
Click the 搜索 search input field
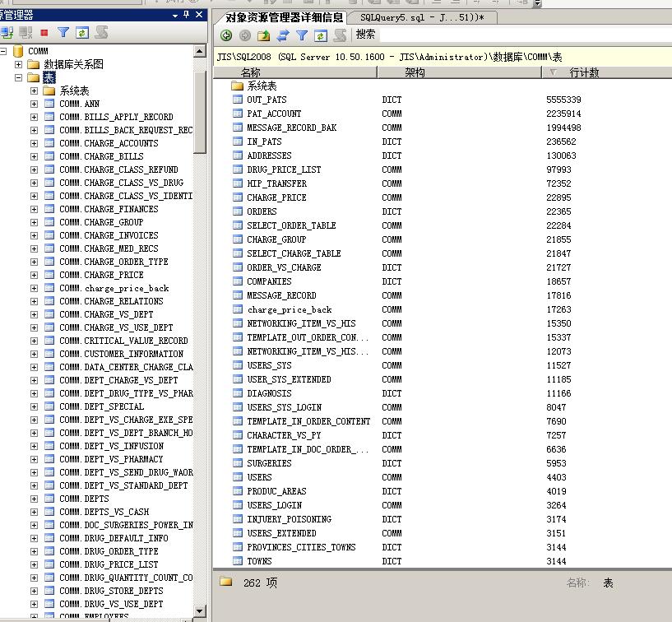(525, 35)
